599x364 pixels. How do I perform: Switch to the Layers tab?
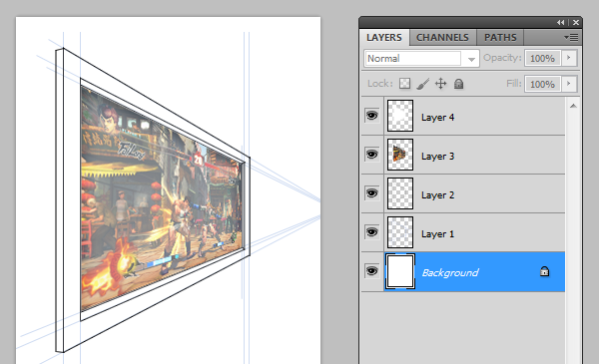click(384, 37)
